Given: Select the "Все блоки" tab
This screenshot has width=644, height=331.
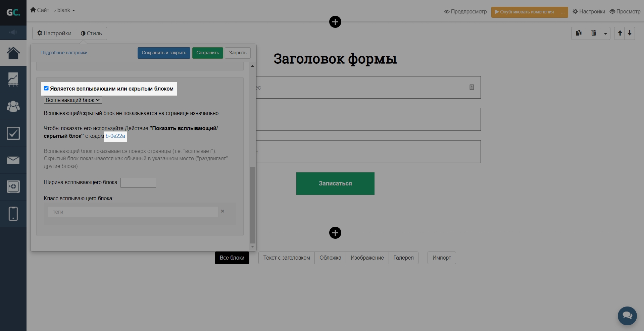Looking at the screenshot, I should [232, 258].
